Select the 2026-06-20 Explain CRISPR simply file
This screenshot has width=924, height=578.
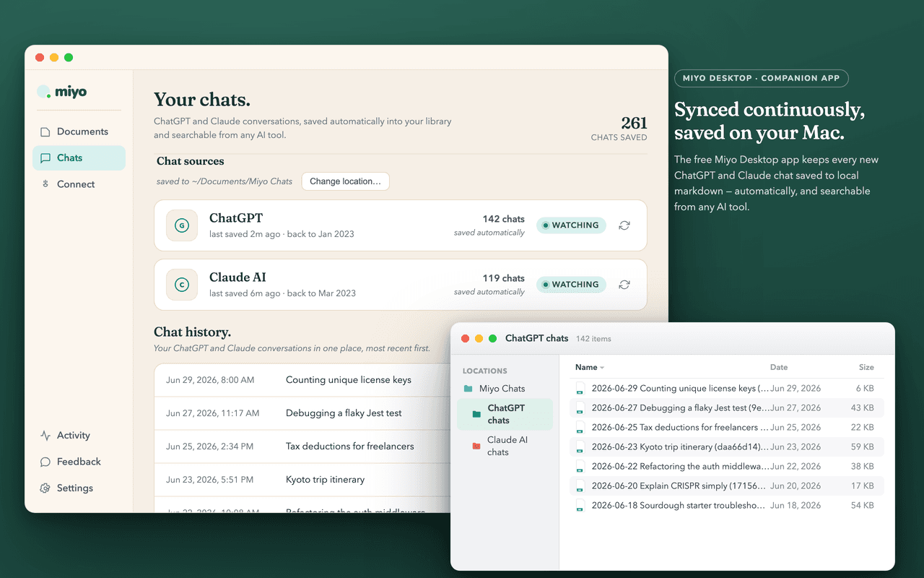(725, 486)
